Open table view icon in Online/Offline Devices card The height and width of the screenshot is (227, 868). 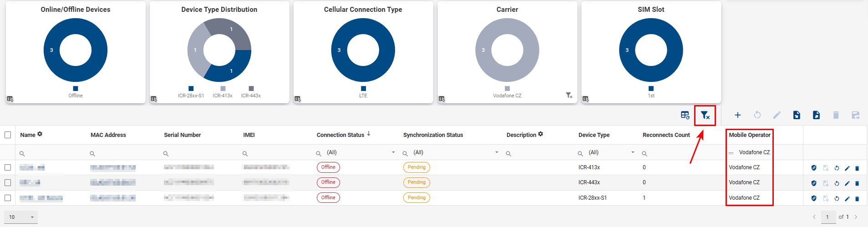point(10,99)
